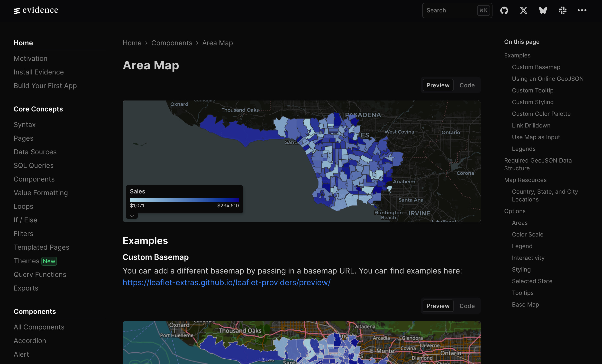Open the three-dots more menu
Viewport: 602px width, 364px height.
pyautogui.click(x=582, y=10)
